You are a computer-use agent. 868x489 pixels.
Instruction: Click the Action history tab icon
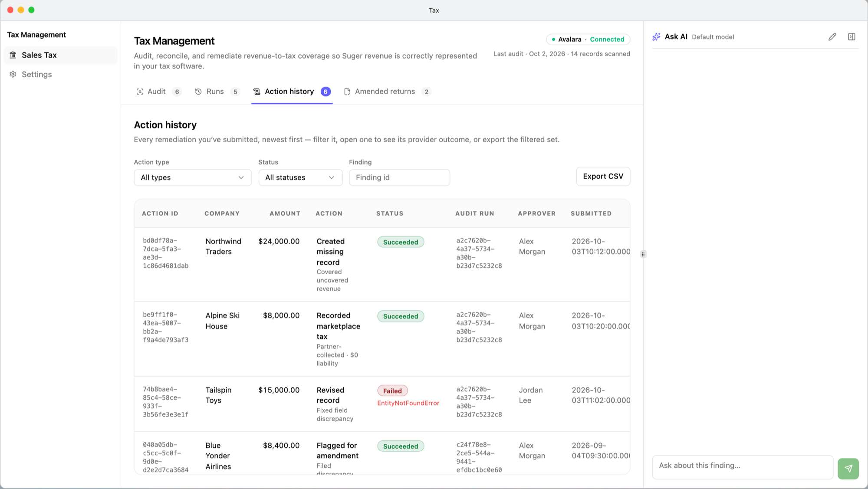coord(257,92)
